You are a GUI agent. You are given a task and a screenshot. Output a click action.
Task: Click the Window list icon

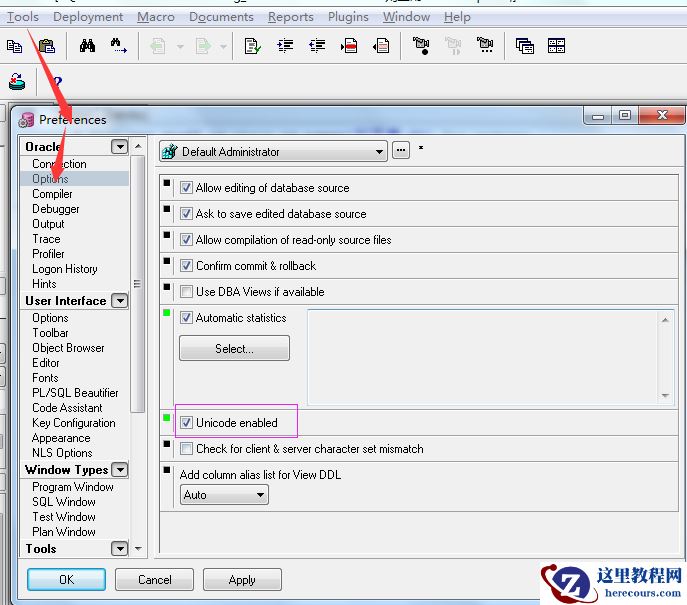[524, 46]
